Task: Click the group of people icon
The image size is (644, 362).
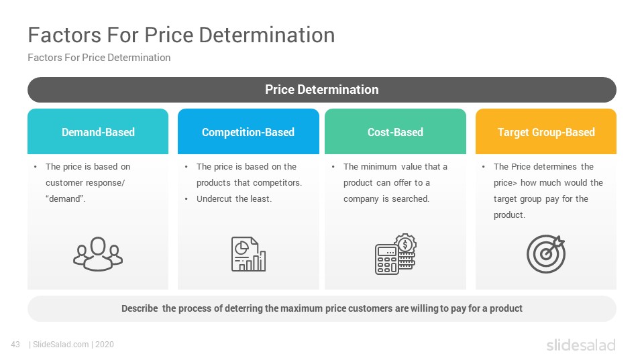Action: tap(98, 253)
